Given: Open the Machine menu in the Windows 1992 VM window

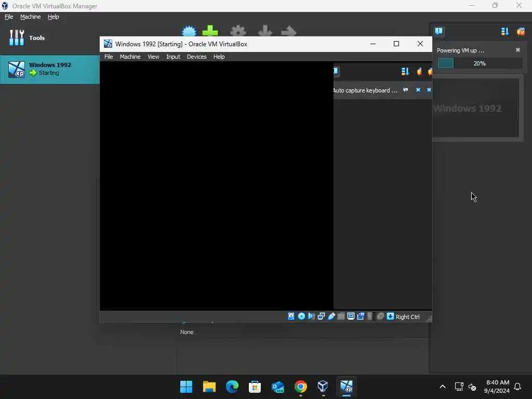Looking at the screenshot, I should pyautogui.click(x=130, y=57).
